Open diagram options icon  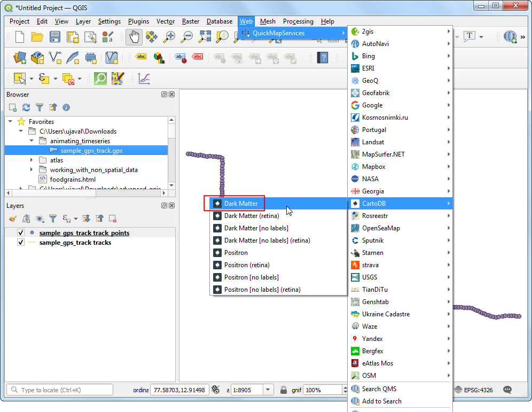(159, 58)
